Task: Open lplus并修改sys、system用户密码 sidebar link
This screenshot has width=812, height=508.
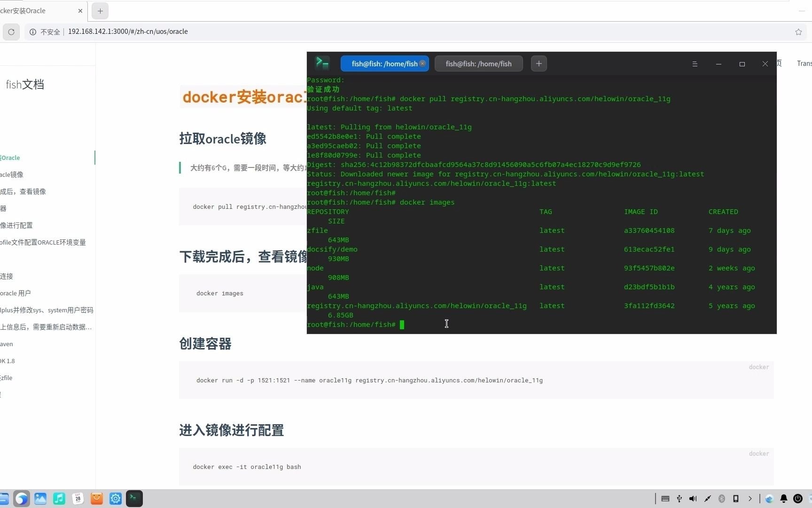Action: (47, 310)
